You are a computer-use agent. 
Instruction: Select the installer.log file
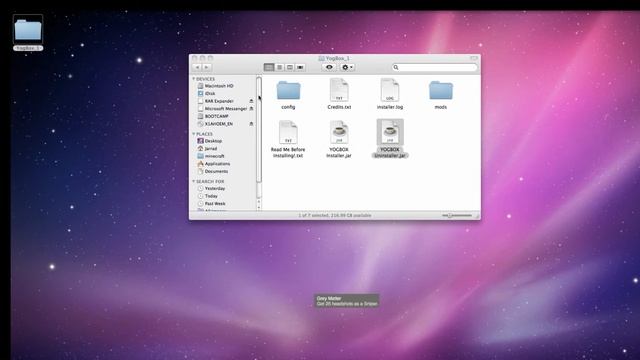389,91
